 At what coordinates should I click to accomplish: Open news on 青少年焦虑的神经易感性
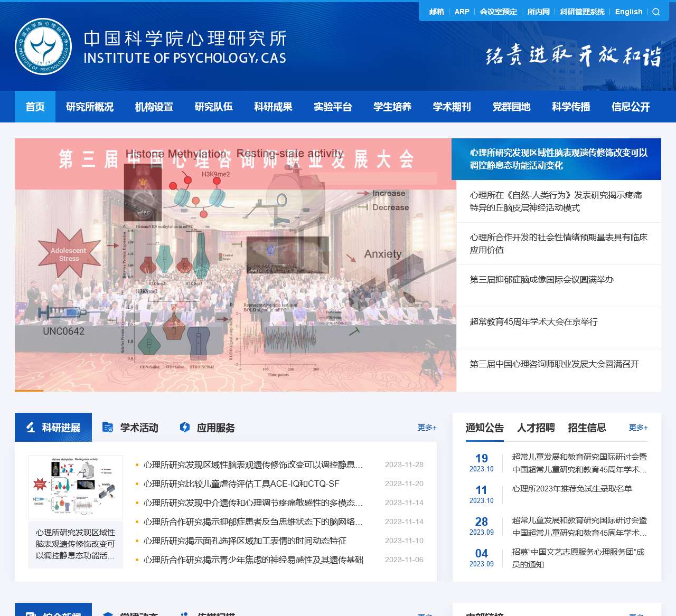coord(253,560)
